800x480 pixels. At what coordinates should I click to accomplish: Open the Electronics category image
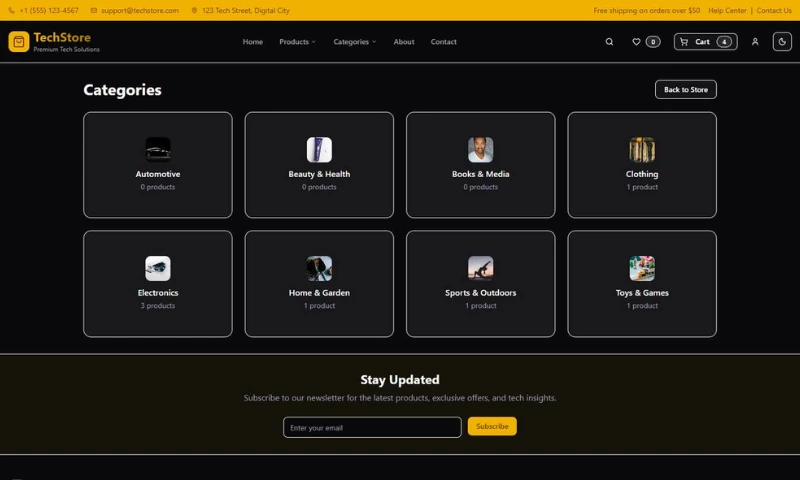pyautogui.click(x=158, y=268)
